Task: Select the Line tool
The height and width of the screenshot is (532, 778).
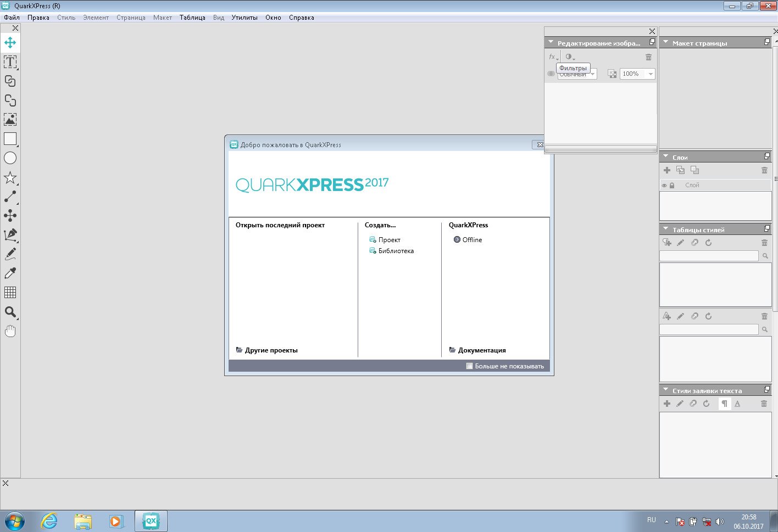Action: coord(10,197)
